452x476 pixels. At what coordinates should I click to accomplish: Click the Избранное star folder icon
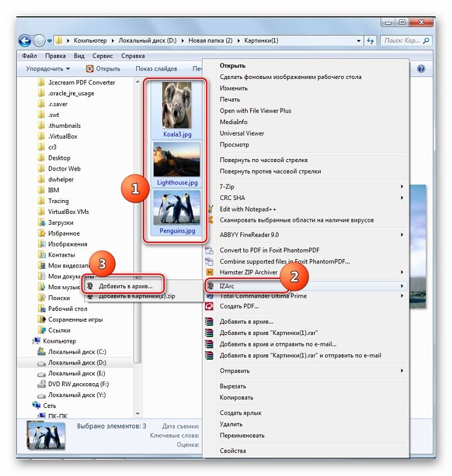(x=42, y=233)
